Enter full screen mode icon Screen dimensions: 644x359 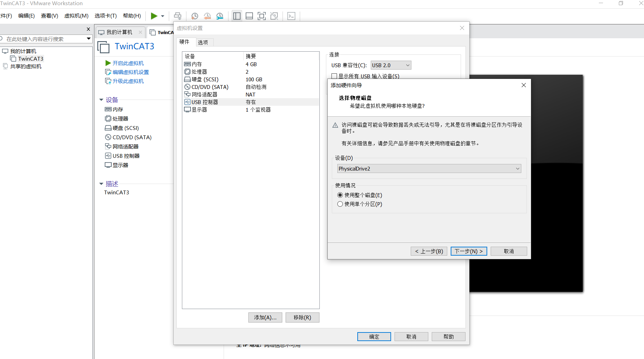262,16
